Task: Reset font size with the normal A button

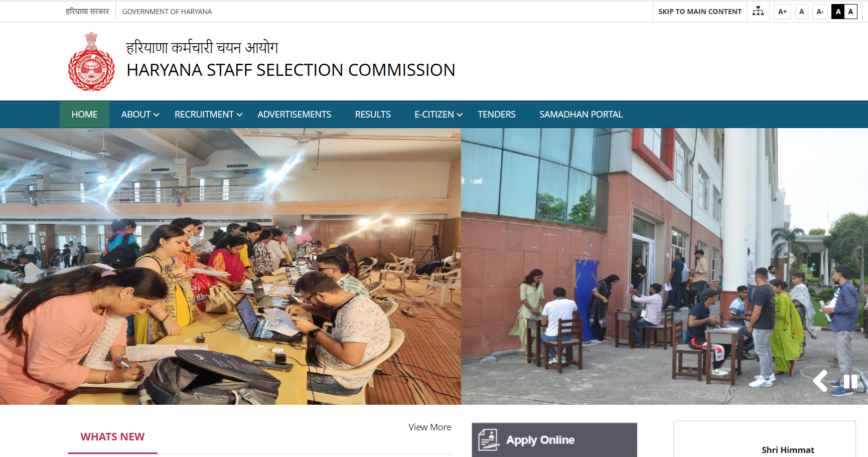Action: point(802,12)
